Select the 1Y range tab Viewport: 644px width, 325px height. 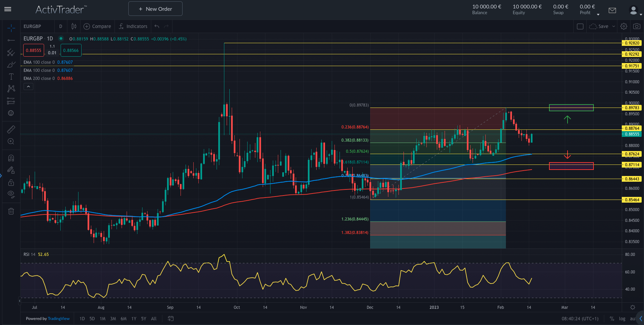(134, 319)
